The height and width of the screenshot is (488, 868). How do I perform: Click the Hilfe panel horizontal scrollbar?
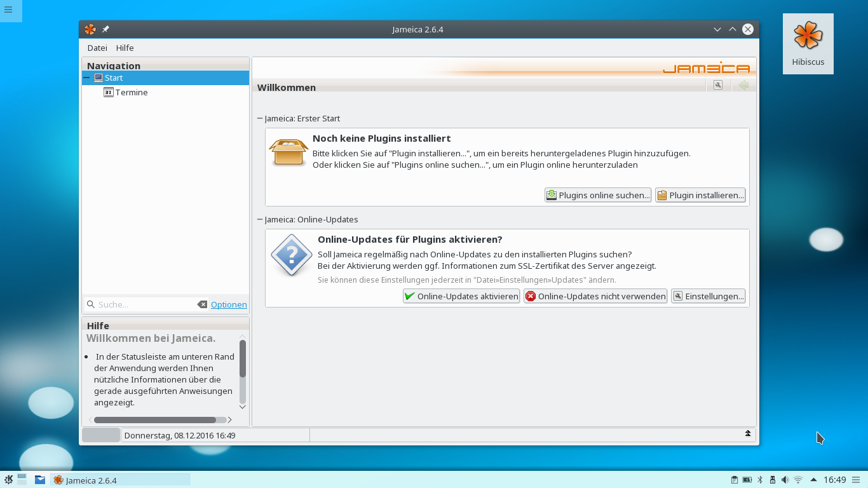[155, 419]
